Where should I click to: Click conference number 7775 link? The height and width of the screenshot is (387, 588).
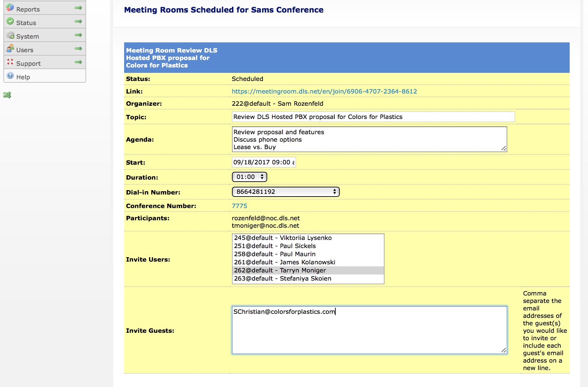click(x=239, y=206)
